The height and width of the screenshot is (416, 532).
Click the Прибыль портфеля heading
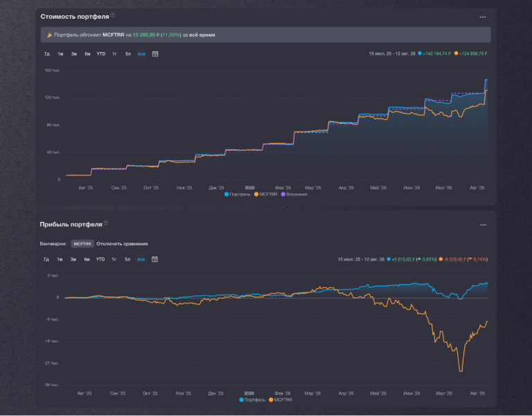tap(71, 225)
